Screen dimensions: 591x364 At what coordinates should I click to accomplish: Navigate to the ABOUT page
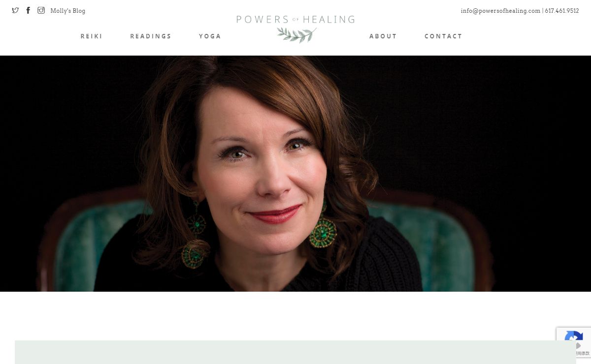pos(383,36)
